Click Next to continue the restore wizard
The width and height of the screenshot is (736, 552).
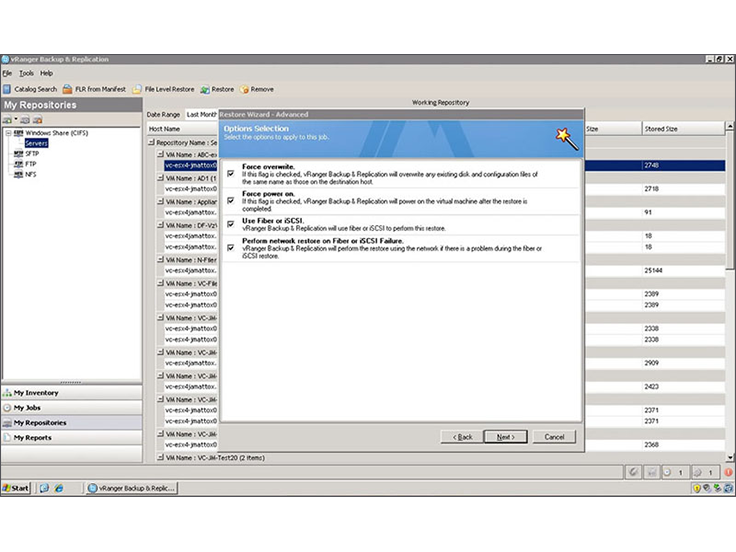(506, 437)
